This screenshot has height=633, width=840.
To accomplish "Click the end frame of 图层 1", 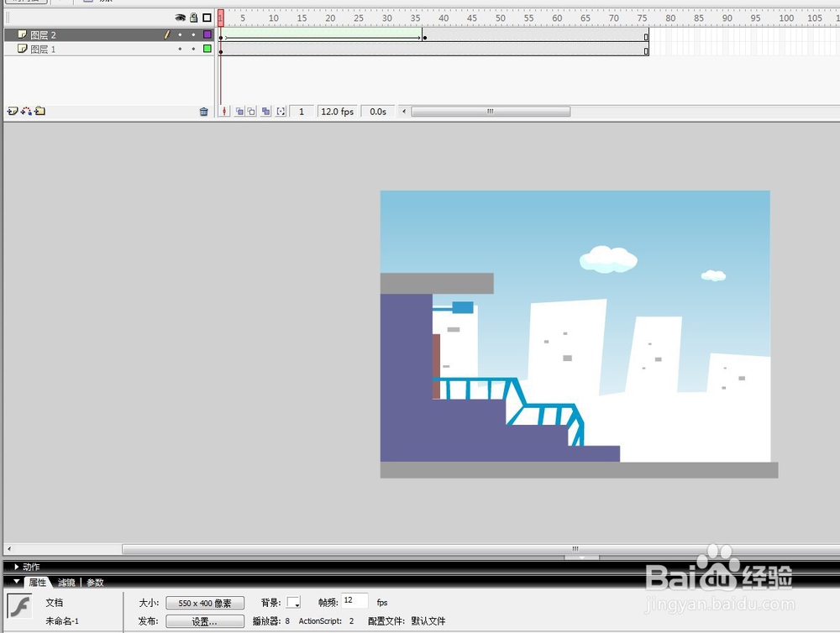I will [x=646, y=50].
